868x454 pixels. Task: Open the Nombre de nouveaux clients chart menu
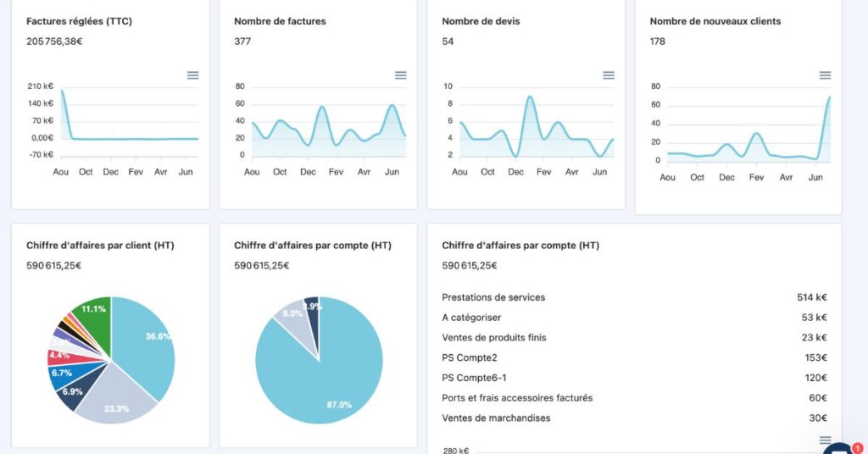click(x=825, y=75)
